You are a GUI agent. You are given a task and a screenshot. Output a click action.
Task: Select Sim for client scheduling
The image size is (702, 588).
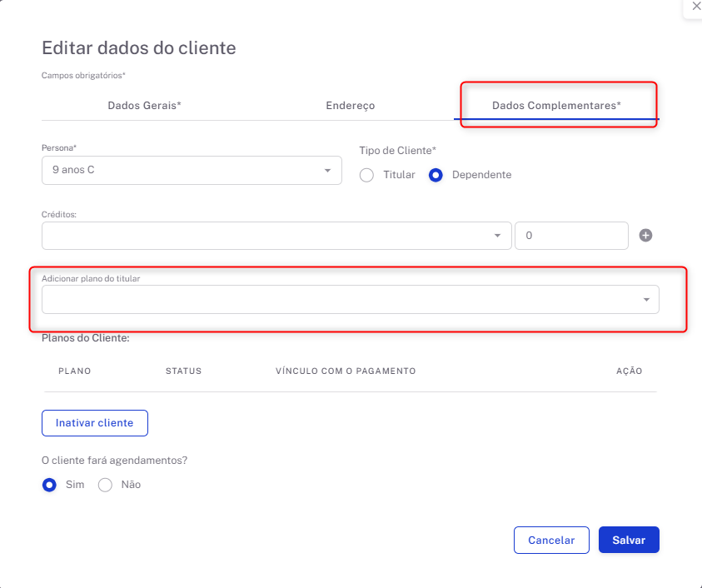(x=49, y=485)
